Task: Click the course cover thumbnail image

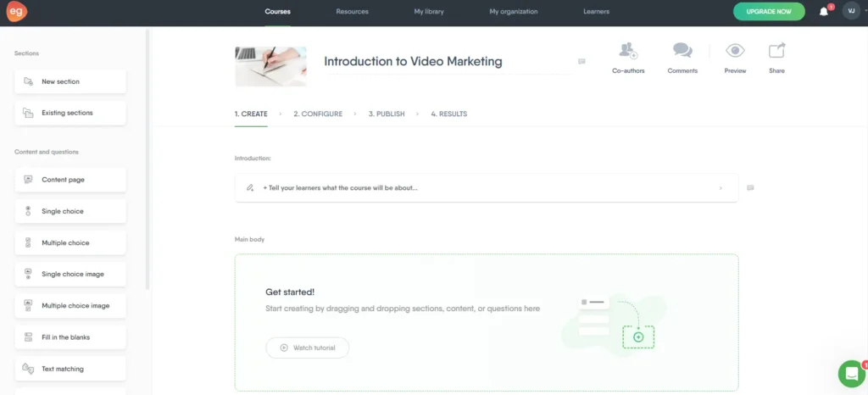Action: point(270,65)
